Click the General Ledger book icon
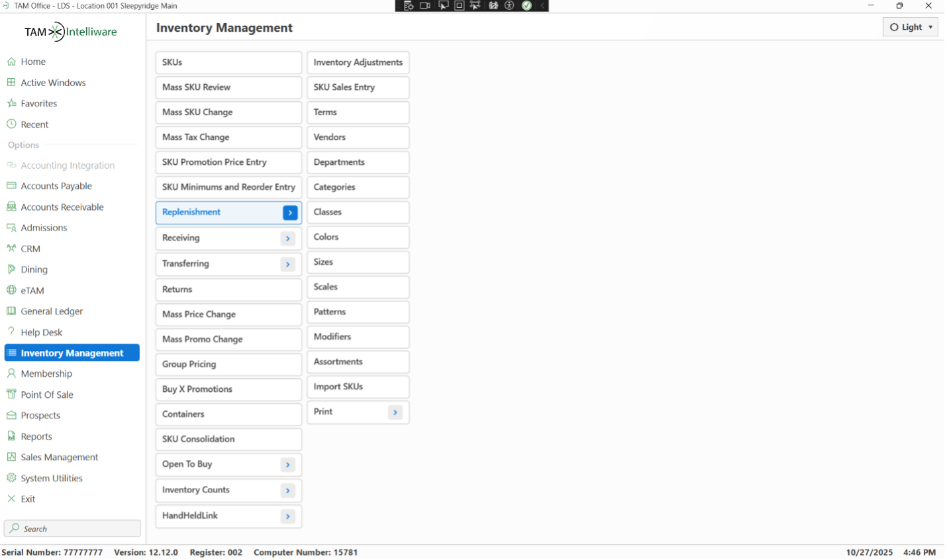 11,311
